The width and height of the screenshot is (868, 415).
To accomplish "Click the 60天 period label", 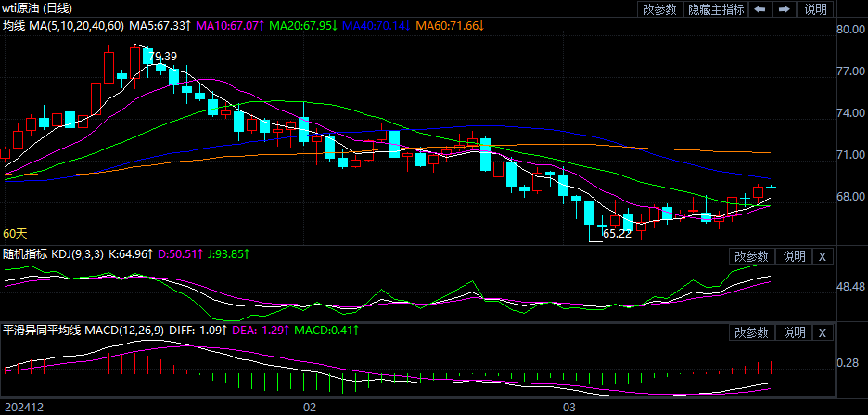I will (16, 234).
